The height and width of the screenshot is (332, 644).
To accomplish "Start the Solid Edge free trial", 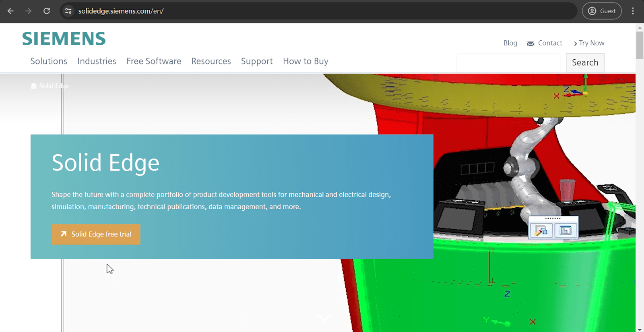I will (96, 234).
